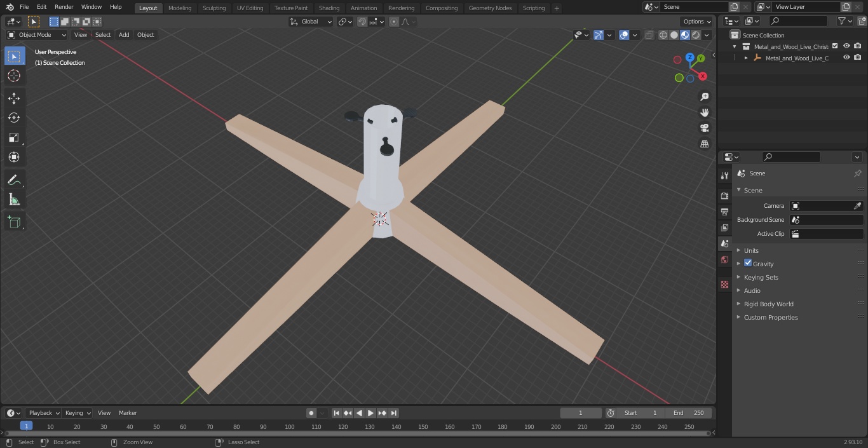This screenshot has height=448, width=868.
Task: Click the pin icon in Scene properties
Action: (x=857, y=173)
